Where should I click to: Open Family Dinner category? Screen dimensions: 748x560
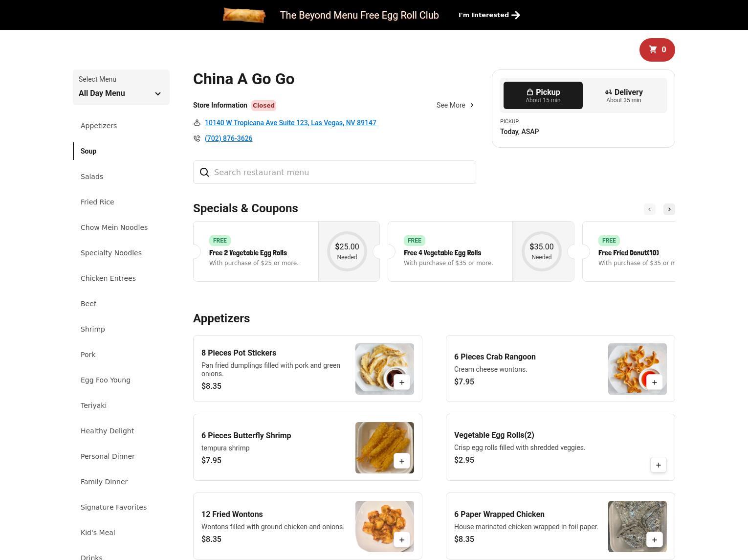coord(104,482)
